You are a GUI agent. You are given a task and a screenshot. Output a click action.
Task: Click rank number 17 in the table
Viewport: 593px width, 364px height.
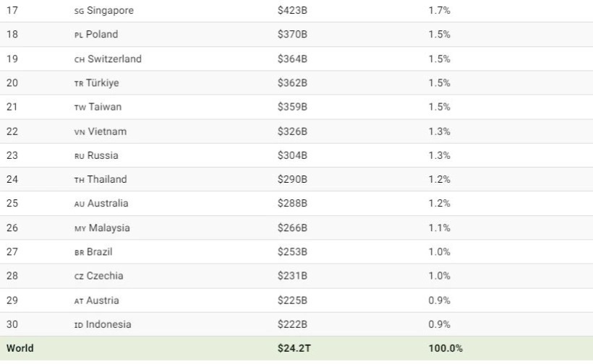(x=12, y=10)
